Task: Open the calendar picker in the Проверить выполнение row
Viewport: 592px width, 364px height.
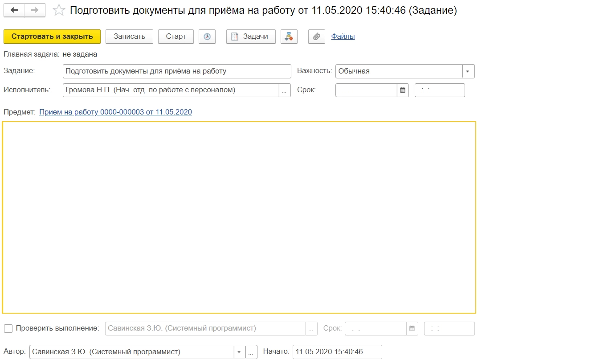Action: pyautogui.click(x=412, y=329)
